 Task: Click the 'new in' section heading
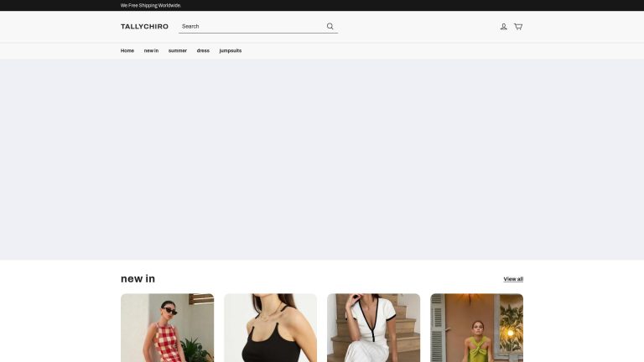(138, 279)
